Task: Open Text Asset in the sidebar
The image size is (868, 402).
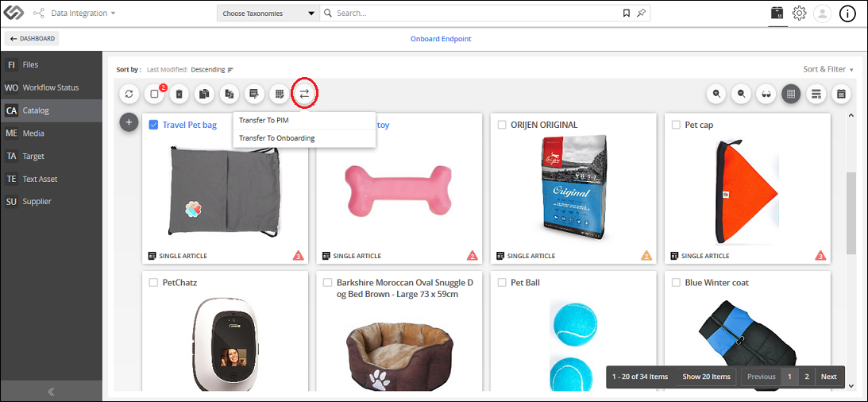Action: (x=51, y=179)
